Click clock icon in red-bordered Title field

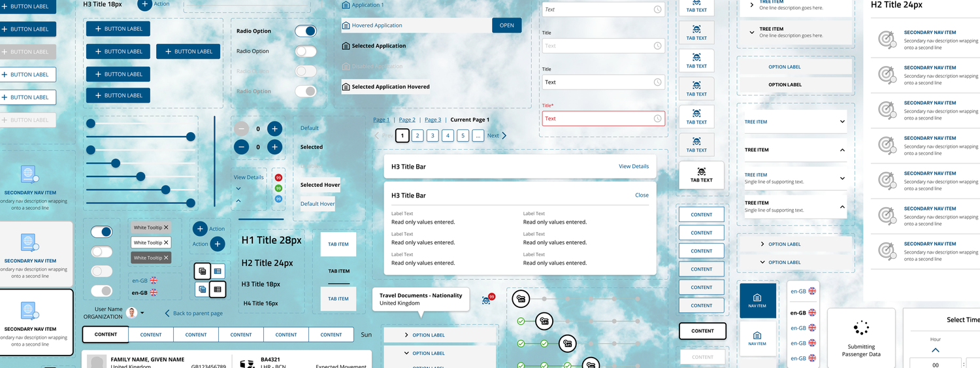[x=657, y=118]
